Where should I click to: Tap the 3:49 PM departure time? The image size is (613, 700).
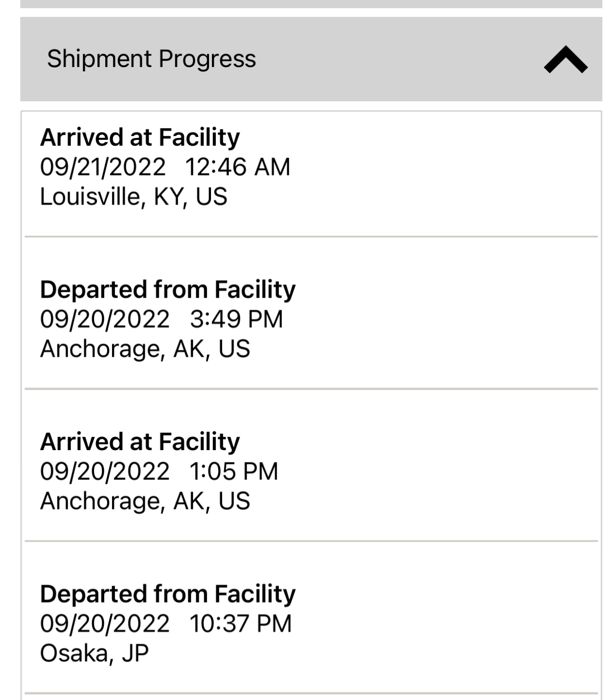(236, 319)
